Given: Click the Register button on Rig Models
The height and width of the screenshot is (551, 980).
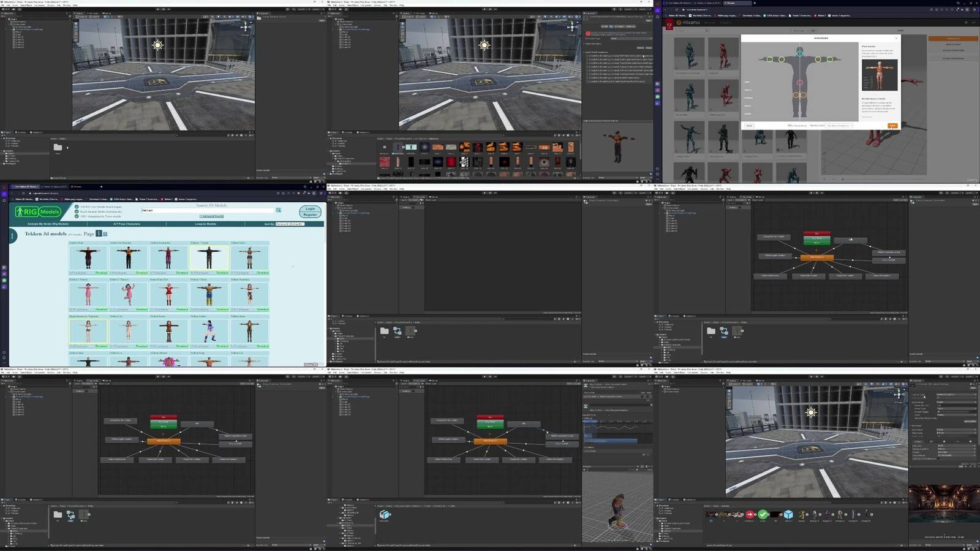Looking at the screenshot, I should click(310, 215).
